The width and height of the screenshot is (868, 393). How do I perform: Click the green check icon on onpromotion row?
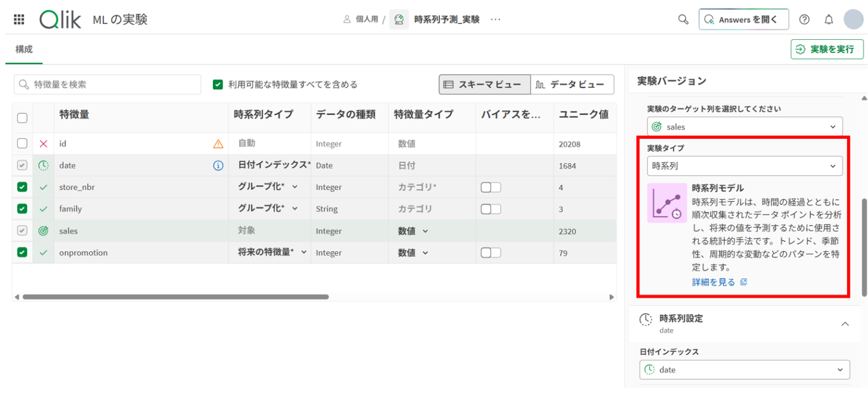point(43,252)
